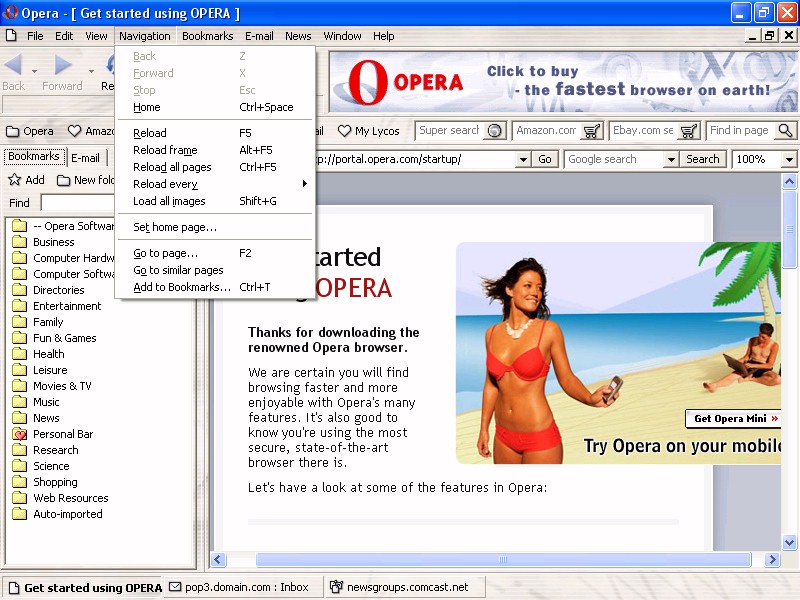Open the My Lycos heart bookmark
800x600 pixels.
coord(368,131)
